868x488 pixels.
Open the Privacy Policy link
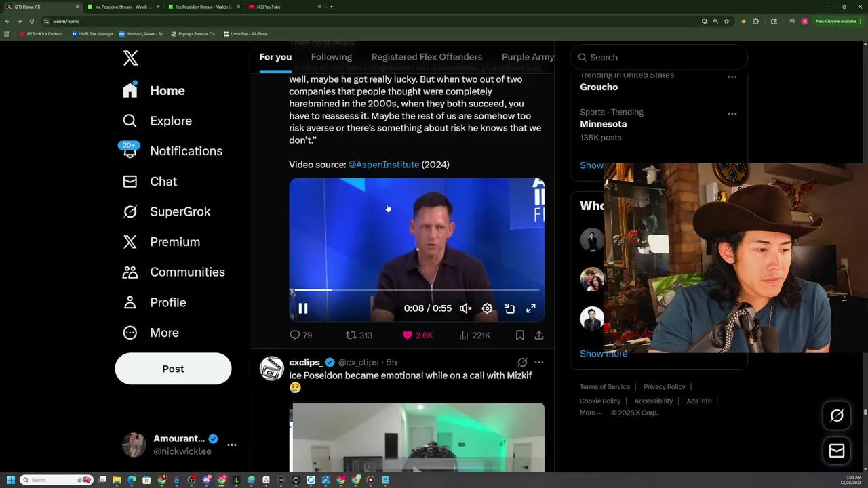665,386
